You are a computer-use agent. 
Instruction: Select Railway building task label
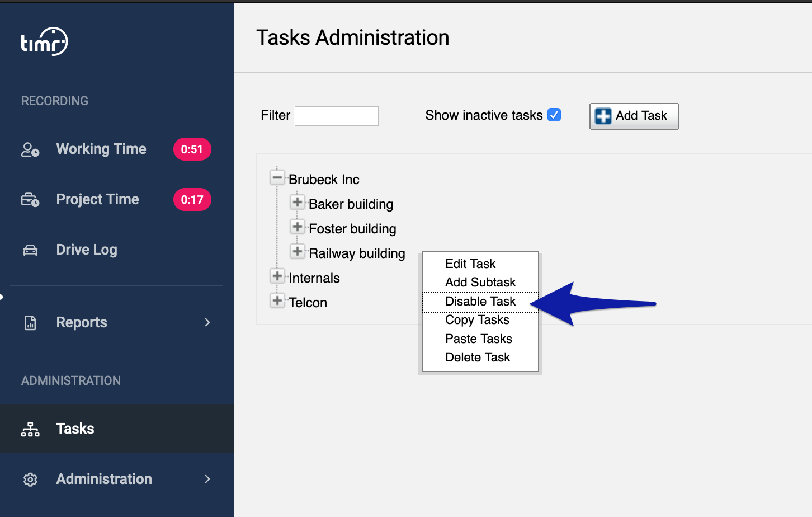click(357, 253)
